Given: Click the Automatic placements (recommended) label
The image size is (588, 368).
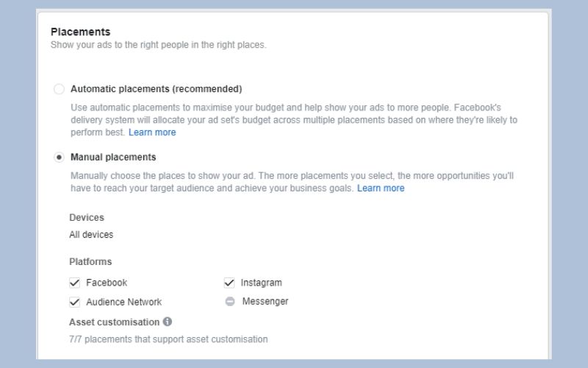Looking at the screenshot, I should 156,89.
